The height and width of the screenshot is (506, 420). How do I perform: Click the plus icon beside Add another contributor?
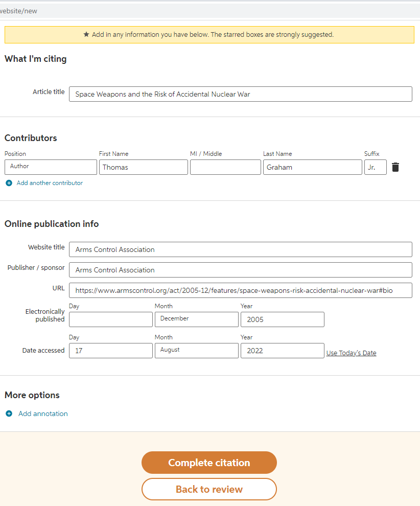pos(9,183)
